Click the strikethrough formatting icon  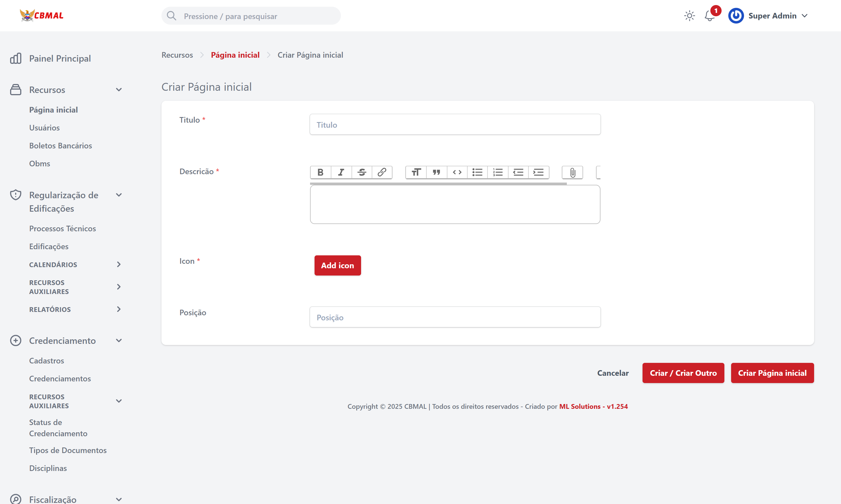(x=362, y=172)
